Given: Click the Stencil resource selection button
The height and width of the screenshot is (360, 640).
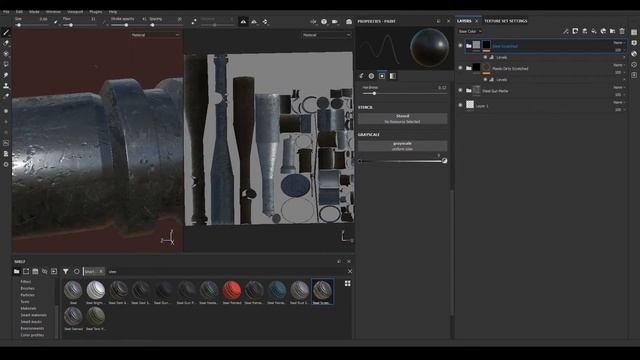Looking at the screenshot, I should (x=402, y=119).
